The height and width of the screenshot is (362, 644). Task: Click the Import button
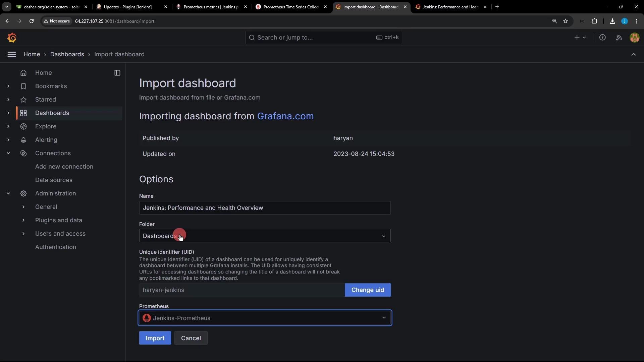[x=155, y=338]
